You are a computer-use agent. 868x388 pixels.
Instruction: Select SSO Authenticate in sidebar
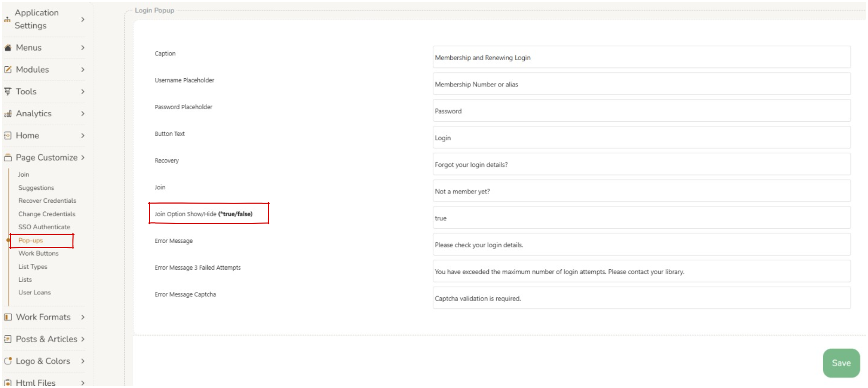(x=44, y=227)
